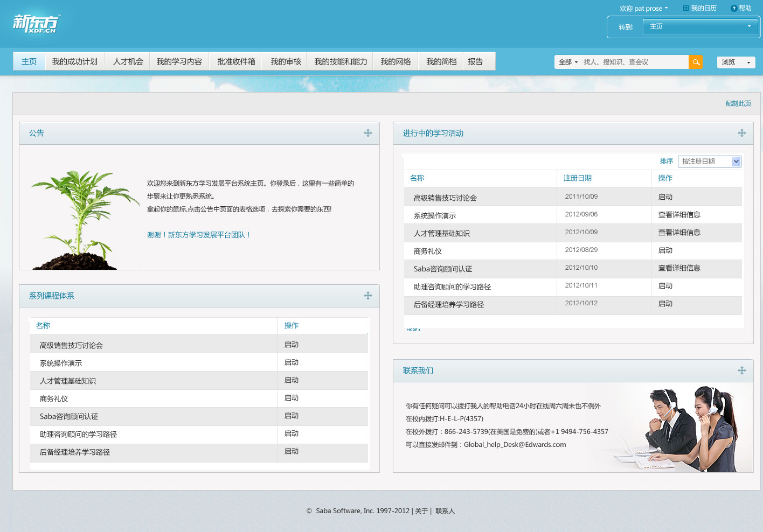Click the 新东方 XDF.CN logo
Viewport: 763px width, 532px height.
[36, 24]
